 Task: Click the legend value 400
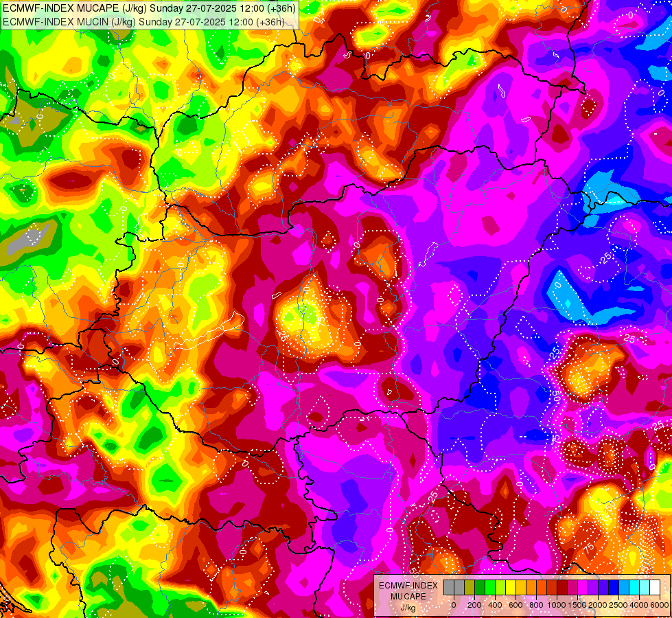click(495, 605)
